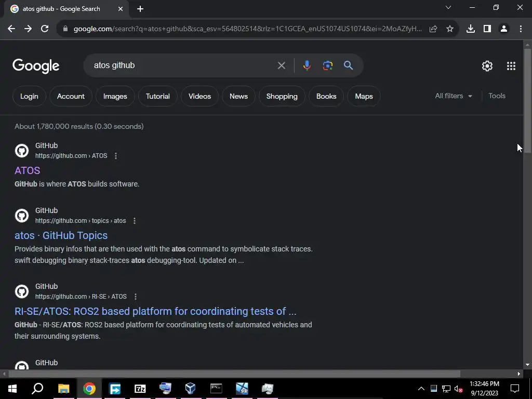Open Windows notification center

tap(515, 389)
